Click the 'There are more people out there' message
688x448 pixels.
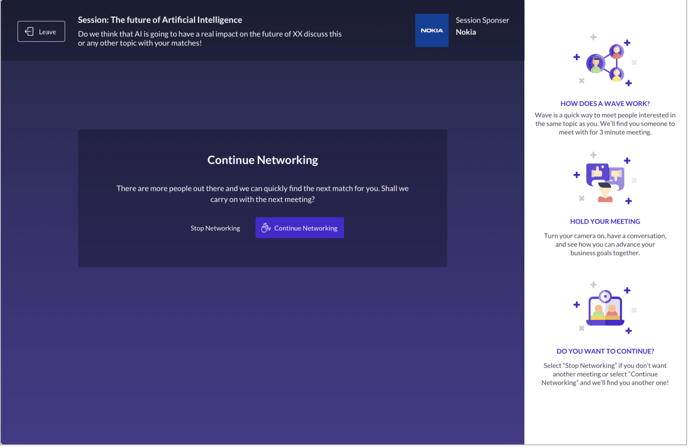pos(262,194)
